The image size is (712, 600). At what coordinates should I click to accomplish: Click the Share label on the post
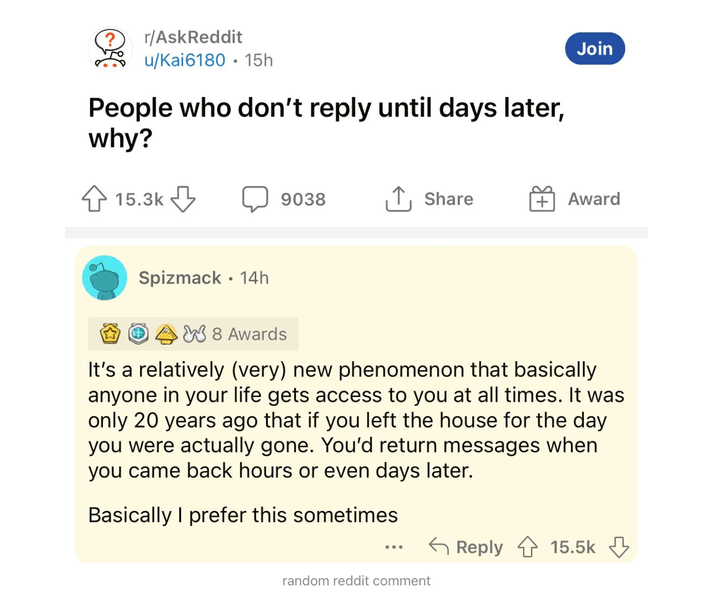click(x=449, y=199)
